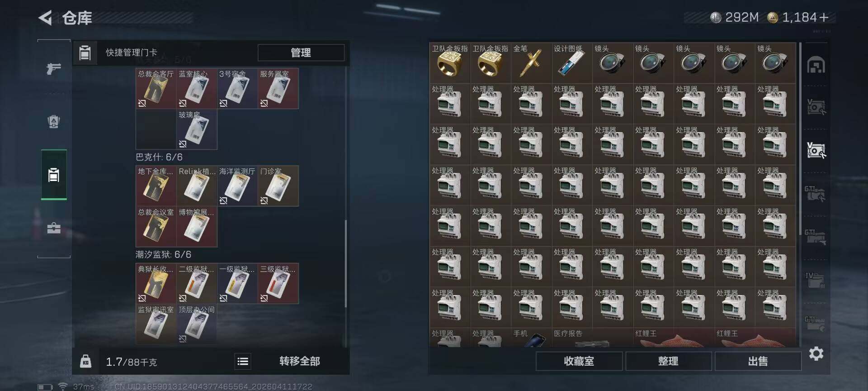Click the 管理 button for keycards
The image size is (868, 391).
pos(301,52)
